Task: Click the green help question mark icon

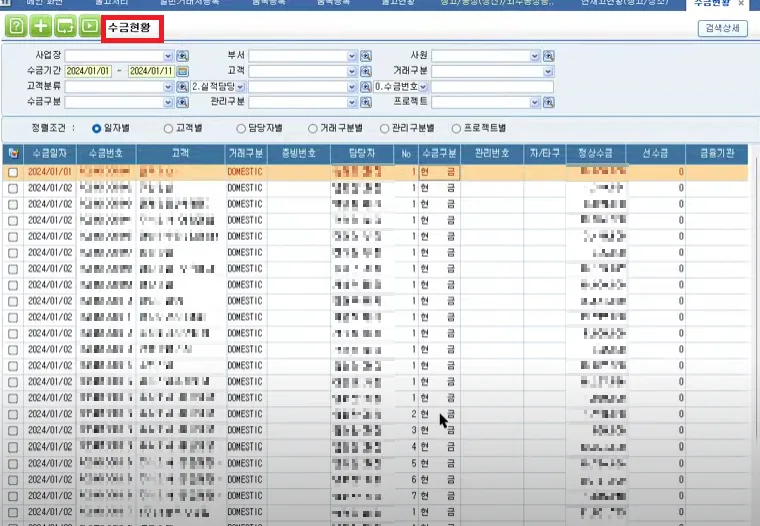Action: tap(16, 26)
